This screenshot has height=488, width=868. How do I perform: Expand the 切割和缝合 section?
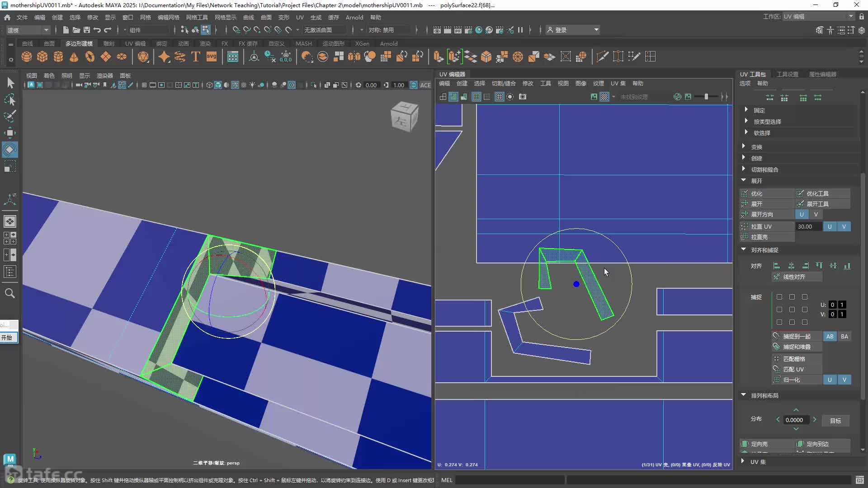tap(744, 169)
